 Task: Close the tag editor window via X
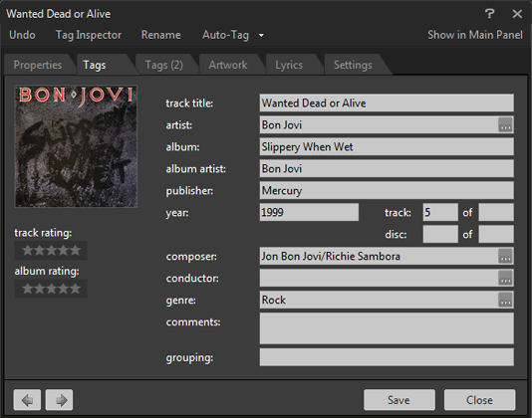coord(517,14)
